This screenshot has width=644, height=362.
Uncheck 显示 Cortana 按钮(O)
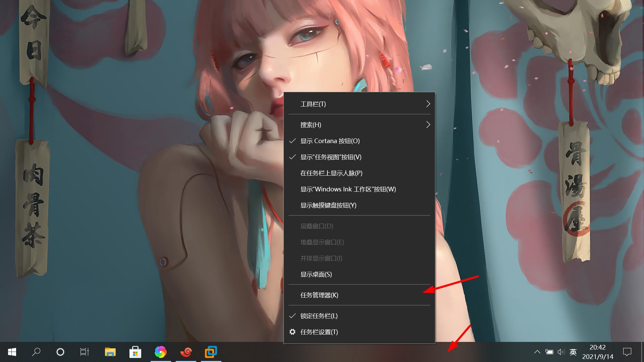(329, 141)
